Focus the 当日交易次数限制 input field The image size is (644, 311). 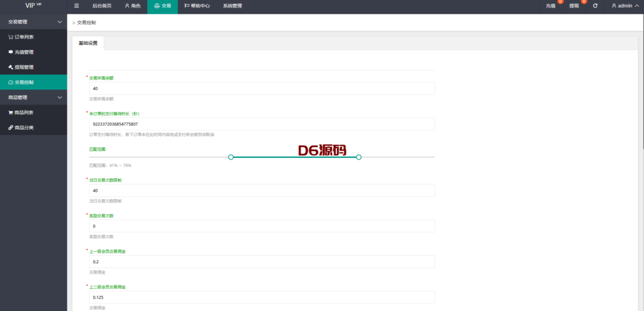262,191
